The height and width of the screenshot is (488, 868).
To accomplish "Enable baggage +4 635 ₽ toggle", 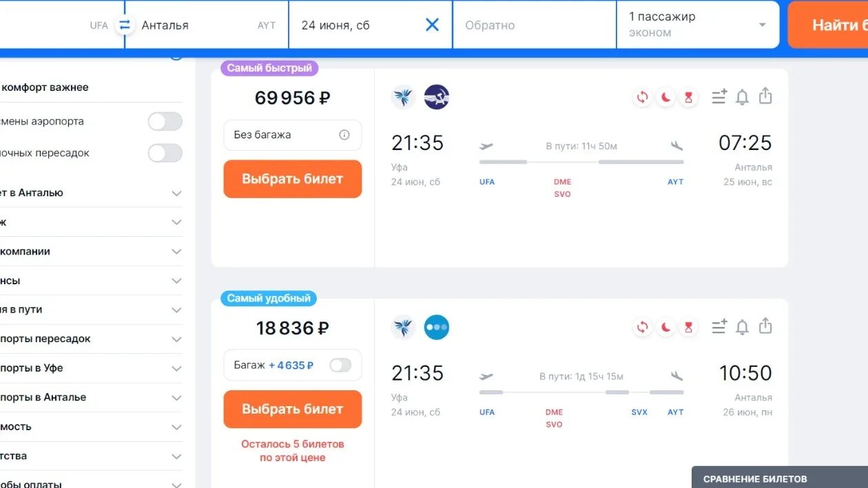I will click(x=340, y=365).
